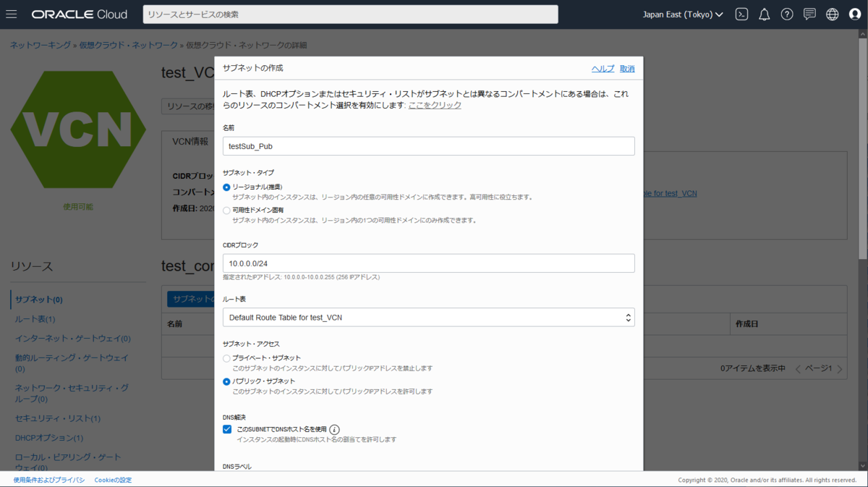Click the VCN Information tab

tap(190, 142)
